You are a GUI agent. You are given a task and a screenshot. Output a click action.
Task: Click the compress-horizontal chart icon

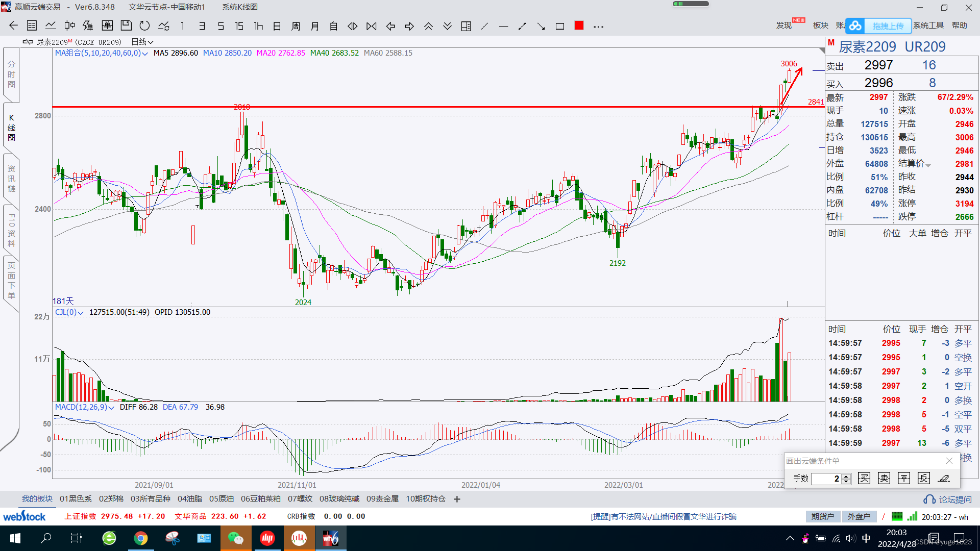pos(372,26)
